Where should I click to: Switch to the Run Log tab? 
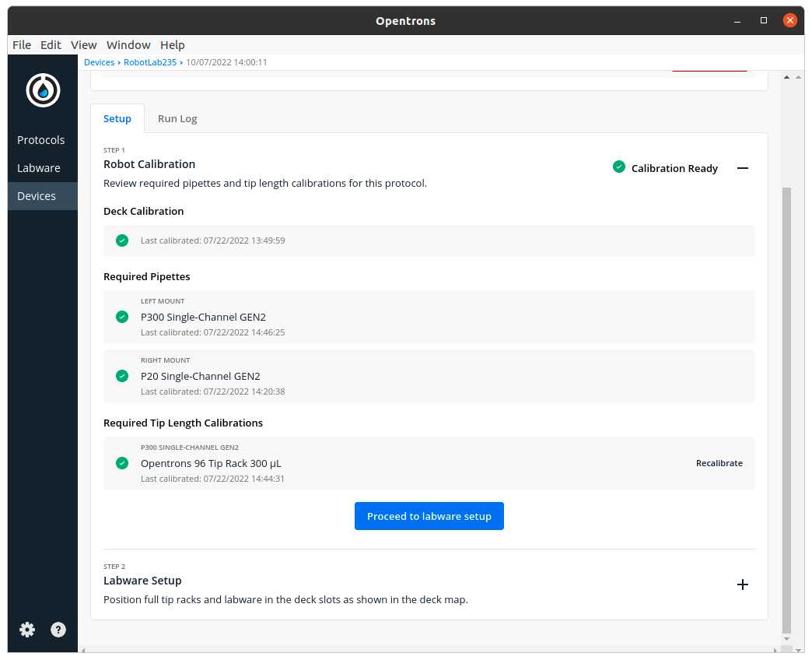(177, 118)
